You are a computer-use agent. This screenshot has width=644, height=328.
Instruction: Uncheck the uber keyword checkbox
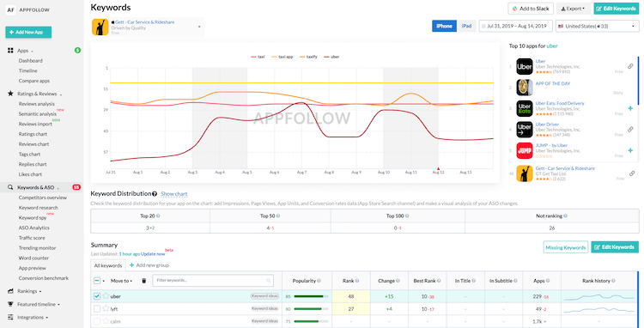click(97, 296)
